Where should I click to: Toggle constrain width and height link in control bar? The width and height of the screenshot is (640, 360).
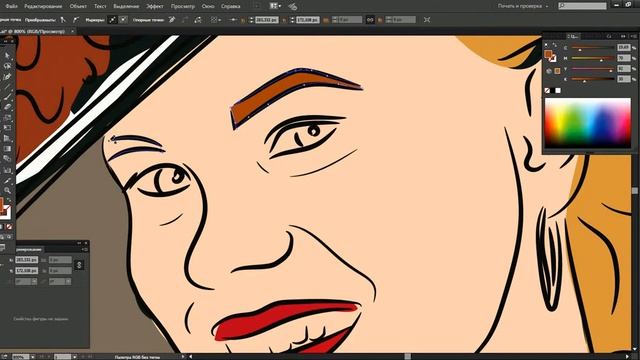tap(370, 20)
